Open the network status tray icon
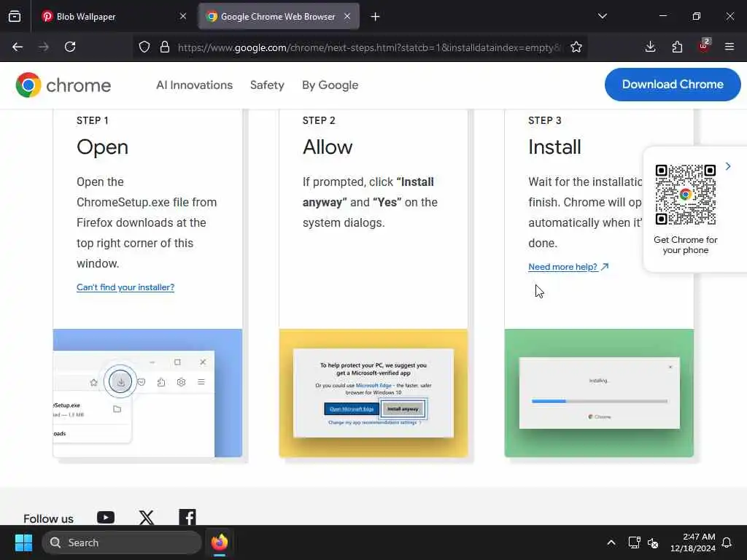The image size is (747, 560). pos(634,542)
